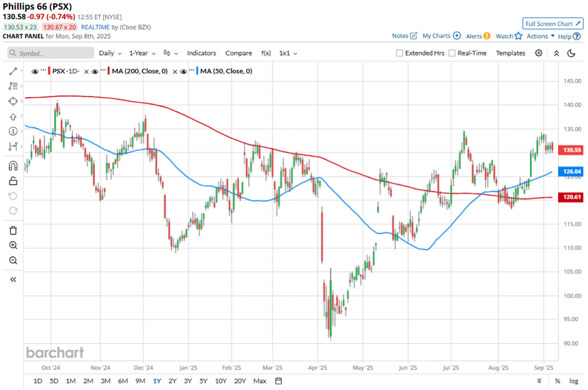Tick the Real-Time checkbox
The width and height of the screenshot is (588, 390).
pos(452,53)
